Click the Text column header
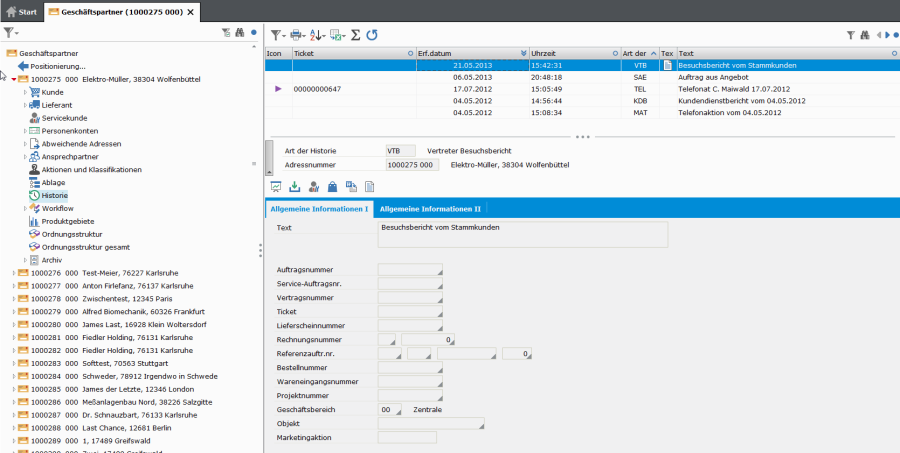The height and width of the screenshot is (453, 900). click(788, 53)
